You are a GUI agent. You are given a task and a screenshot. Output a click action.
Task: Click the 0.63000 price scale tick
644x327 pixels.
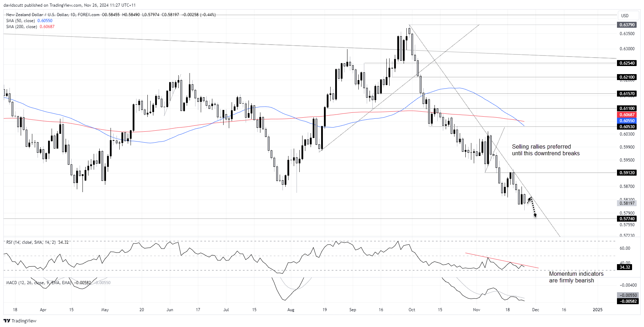627,49
